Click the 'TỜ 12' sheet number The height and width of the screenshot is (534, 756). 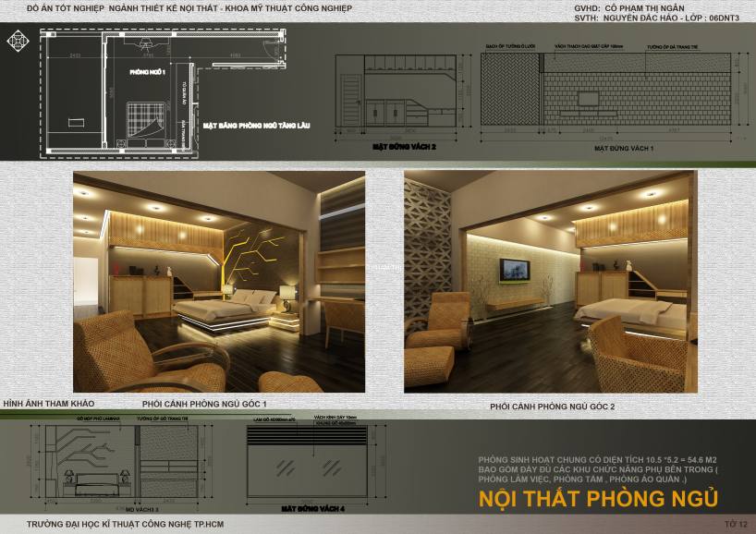click(x=735, y=524)
